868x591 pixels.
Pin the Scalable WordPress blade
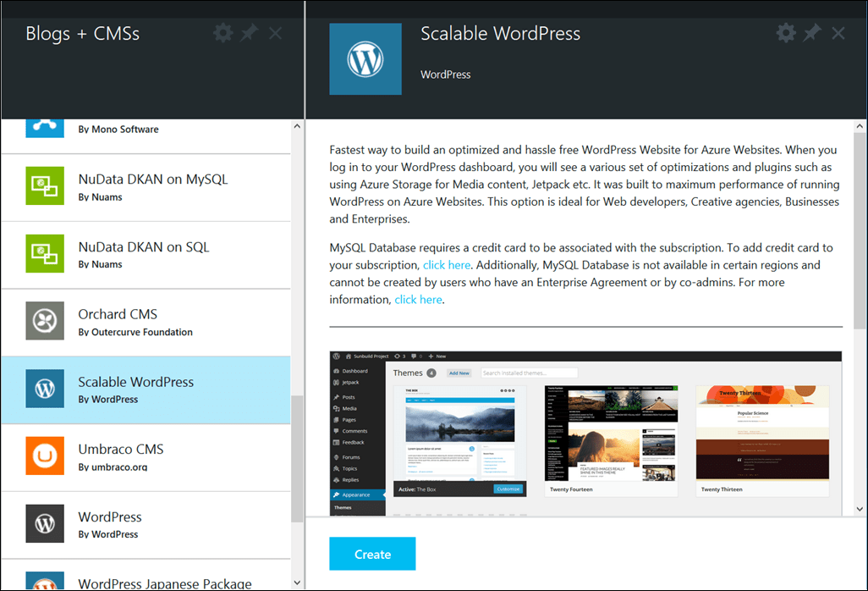point(812,33)
